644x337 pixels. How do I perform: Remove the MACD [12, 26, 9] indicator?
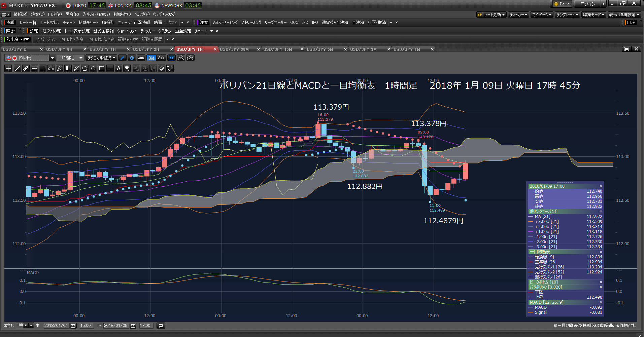(601, 302)
